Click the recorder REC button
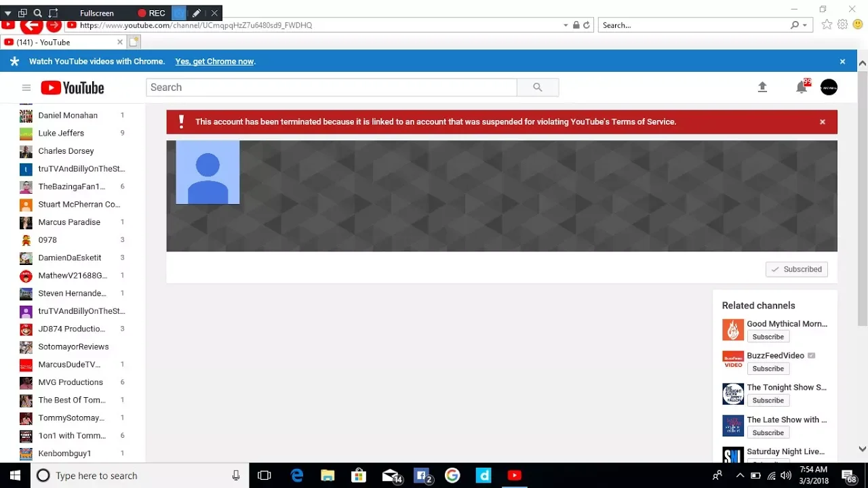 [151, 13]
